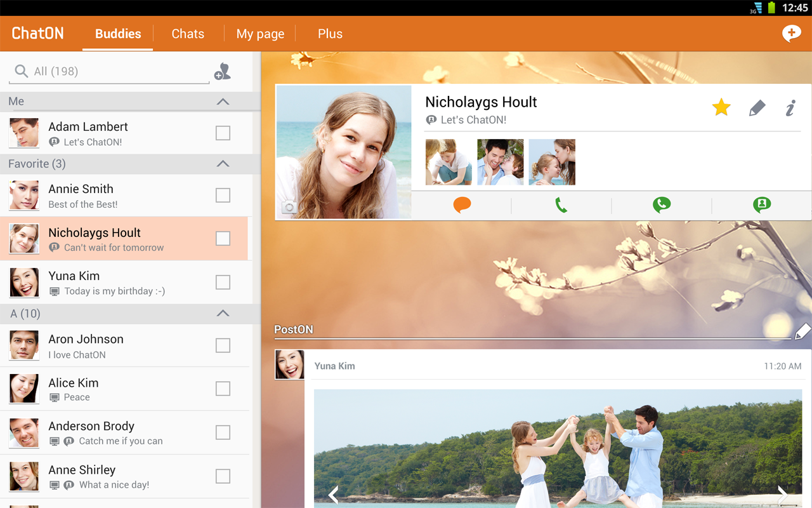Start video chat with green person-bubble icon
812x508 pixels.
762,204
